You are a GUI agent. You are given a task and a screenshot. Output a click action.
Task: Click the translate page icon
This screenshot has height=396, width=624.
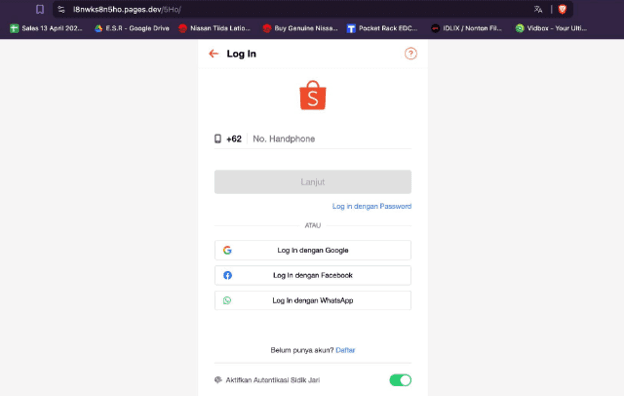tap(538, 9)
